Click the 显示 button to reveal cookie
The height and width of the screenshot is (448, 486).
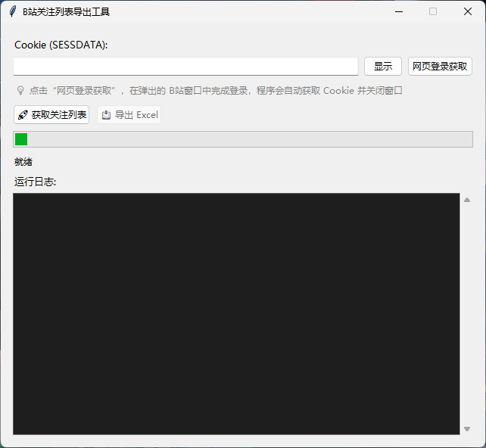point(383,67)
